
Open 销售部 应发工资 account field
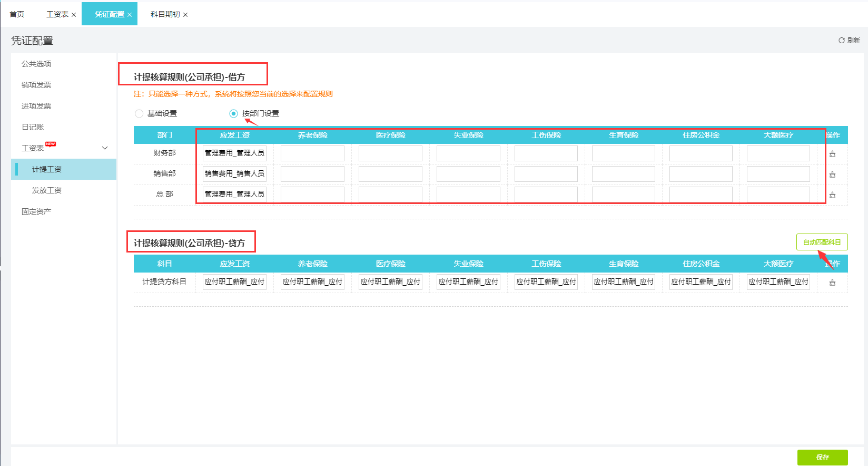pyautogui.click(x=234, y=174)
